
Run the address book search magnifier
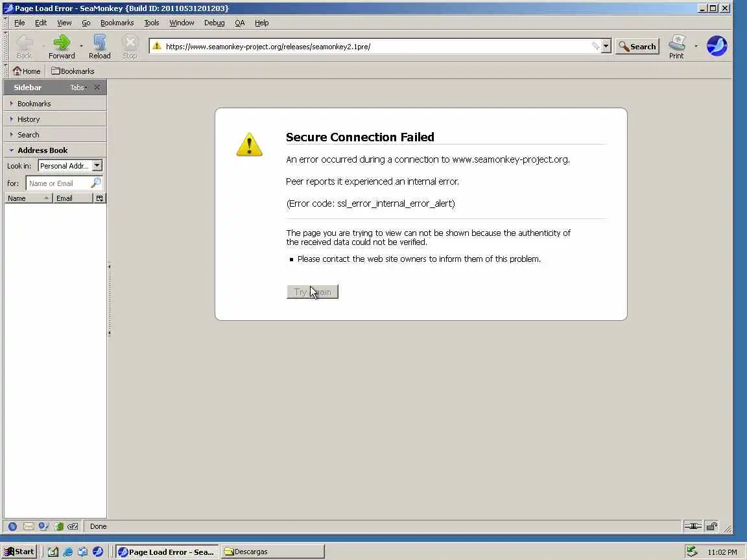point(96,183)
